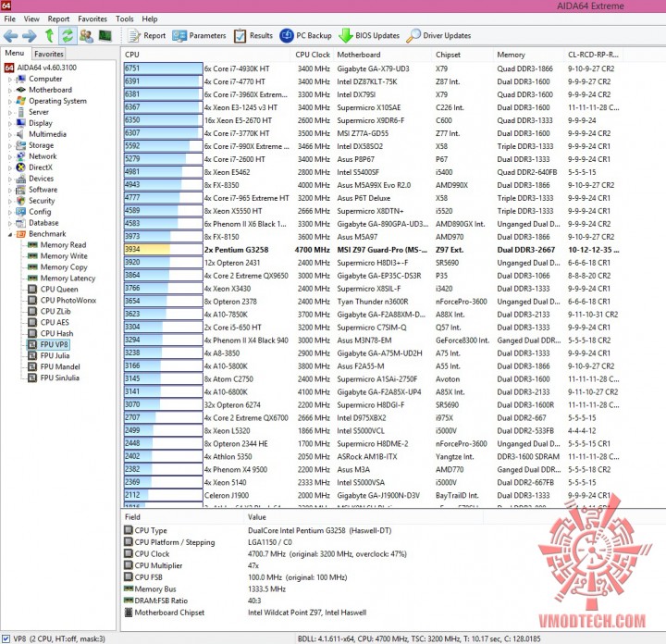
Task: Click the BIOS Updates toolbar button
Action: pos(369,36)
